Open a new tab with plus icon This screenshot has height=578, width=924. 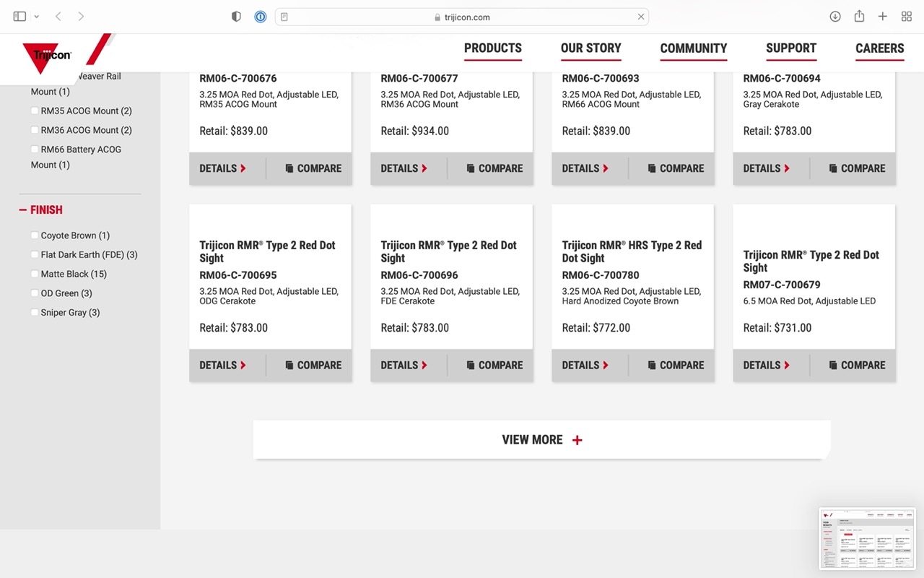[883, 17]
